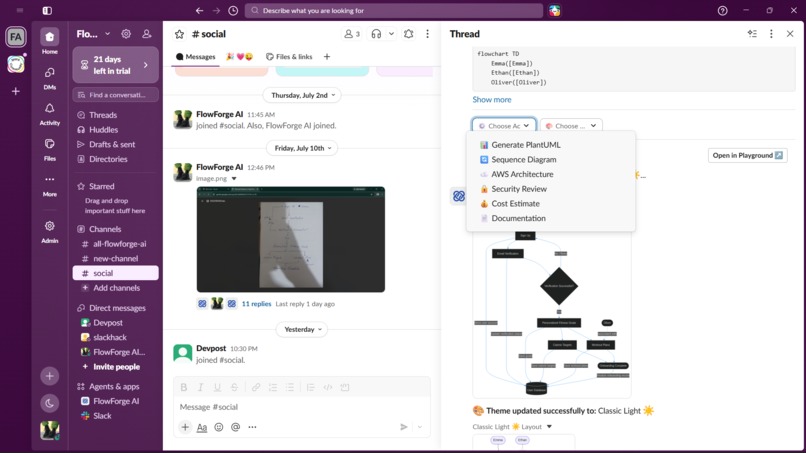Click Open in Playground button

pyautogui.click(x=747, y=155)
